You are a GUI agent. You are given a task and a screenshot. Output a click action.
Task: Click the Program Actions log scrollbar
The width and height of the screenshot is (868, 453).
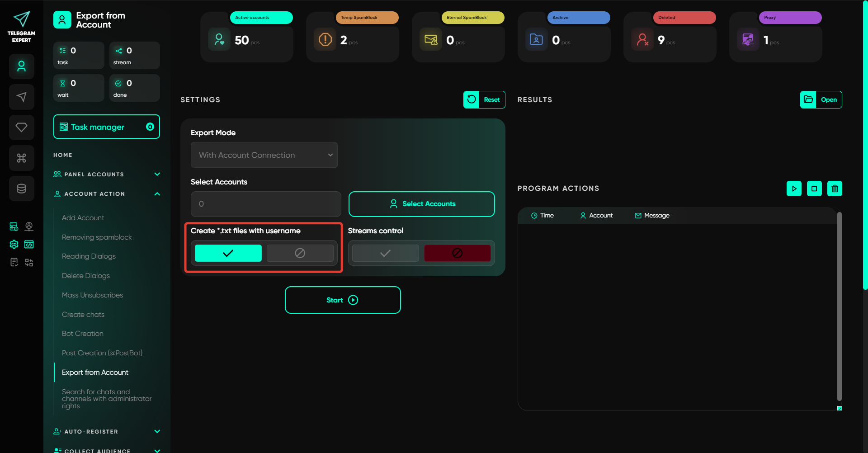pos(839,307)
